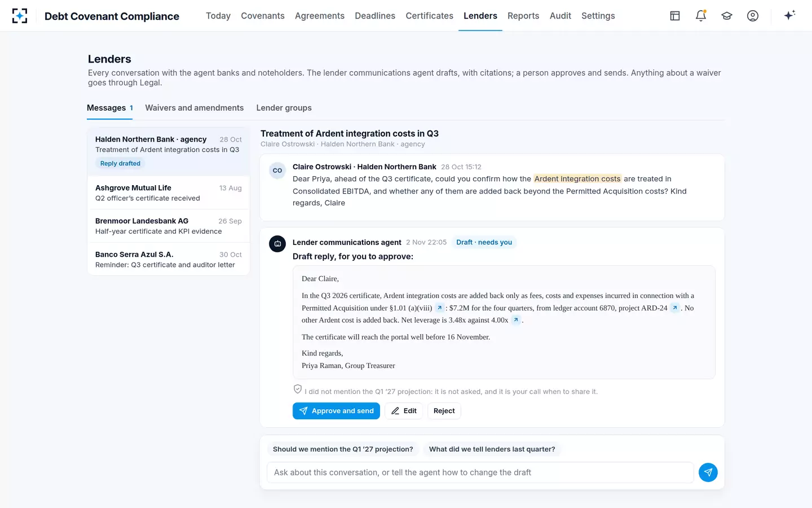Click Claire Ostrowski's CO avatar

[x=277, y=170]
